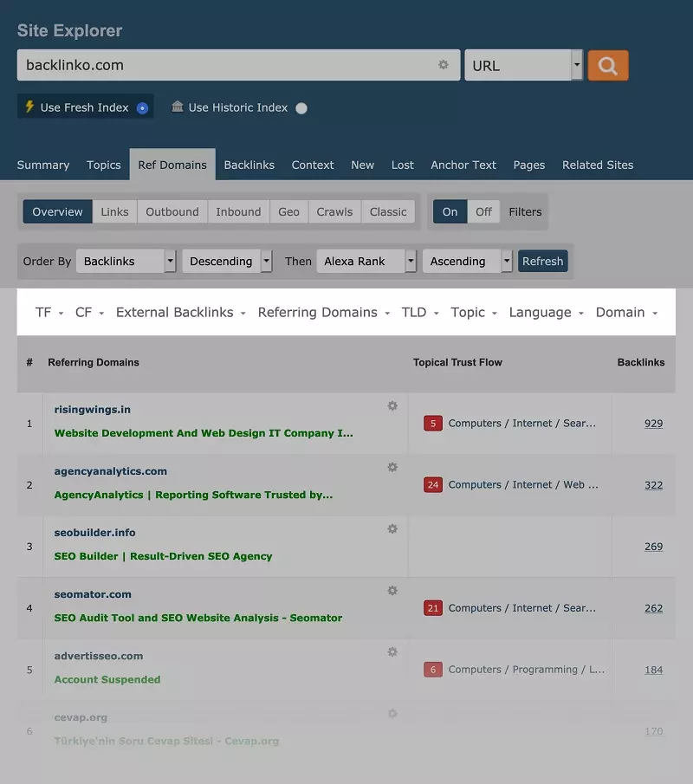
Task: Turn filters Off
Action: (x=483, y=211)
